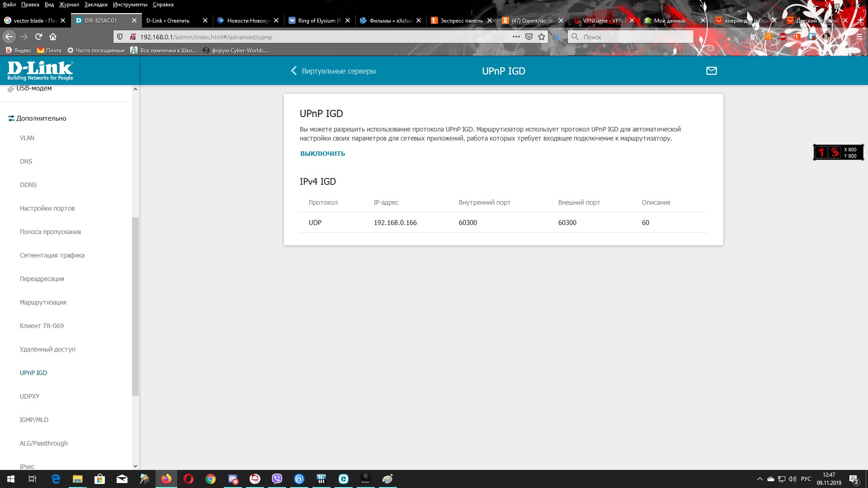Open the Журнал menu
Screen dimensions: 868x488
(x=69, y=5)
